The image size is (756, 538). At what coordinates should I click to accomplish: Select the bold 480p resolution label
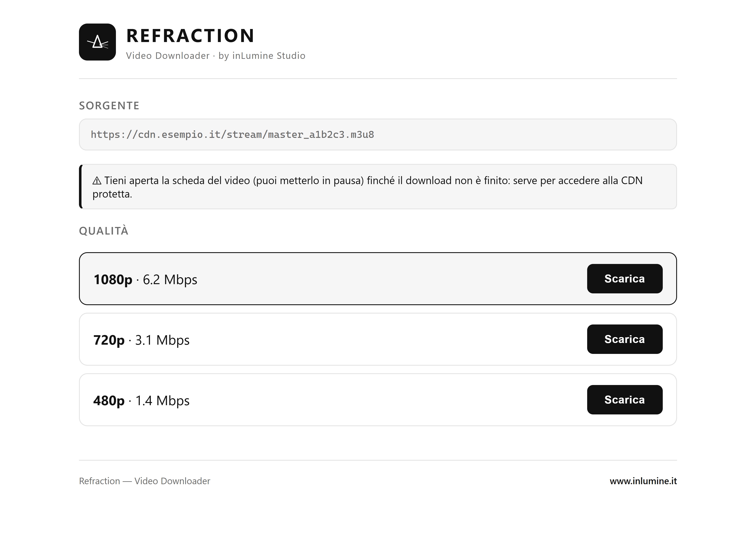[x=109, y=401]
